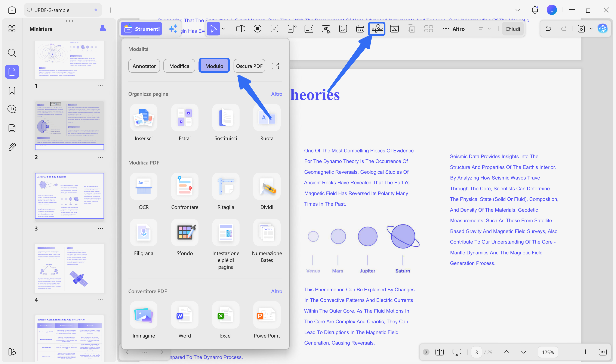616x364 pixels.
Task: Expand the selection cursor tool dropdown
Action: click(x=223, y=29)
